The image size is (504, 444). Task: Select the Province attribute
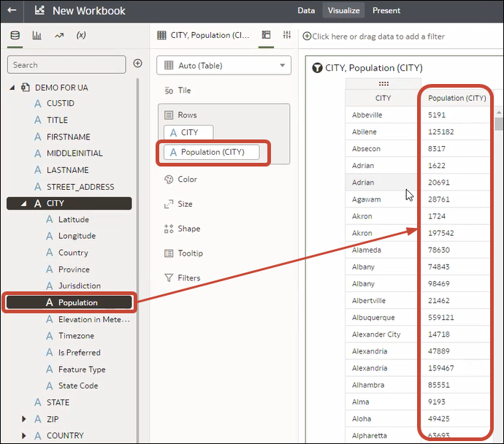(x=74, y=269)
